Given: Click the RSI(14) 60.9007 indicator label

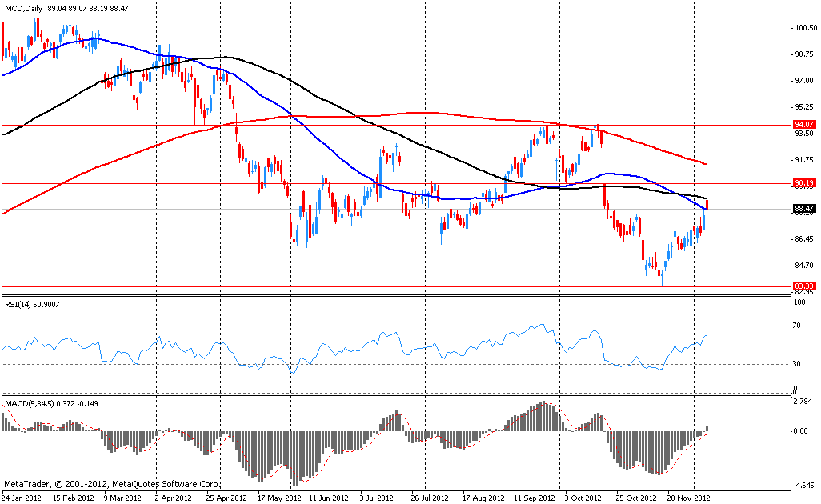Looking at the screenshot, I should point(33,304).
